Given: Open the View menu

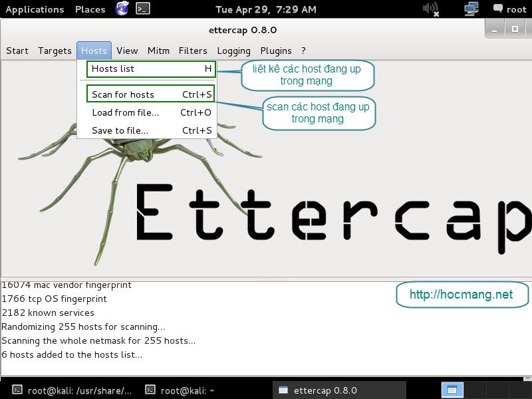Looking at the screenshot, I should coord(127,51).
